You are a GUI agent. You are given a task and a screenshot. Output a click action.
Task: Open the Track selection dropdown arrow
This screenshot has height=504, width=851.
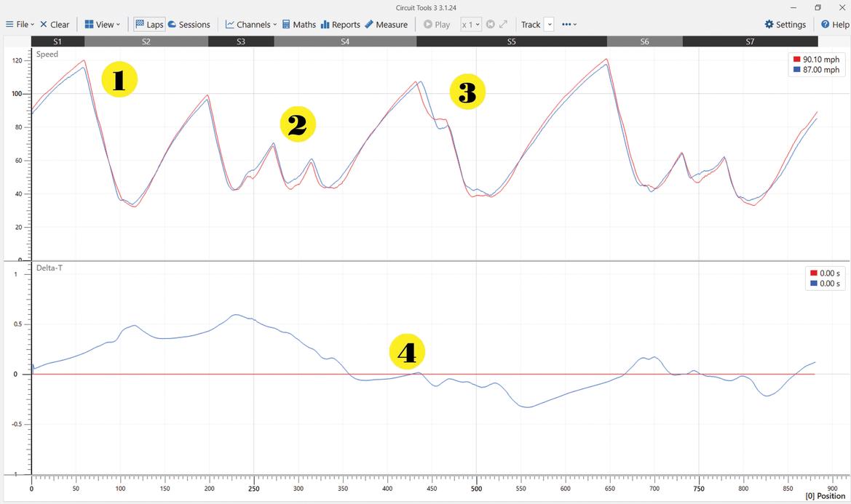549,24
